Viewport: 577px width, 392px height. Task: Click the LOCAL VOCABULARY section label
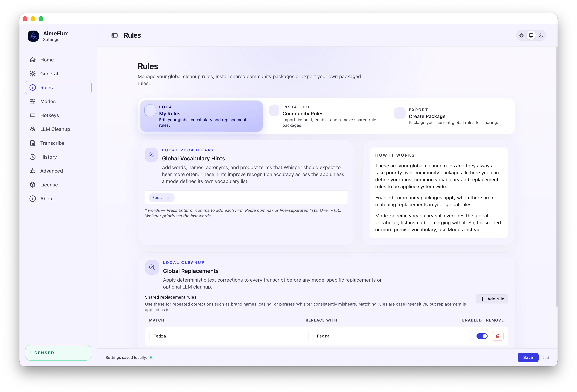pos(188,150)
